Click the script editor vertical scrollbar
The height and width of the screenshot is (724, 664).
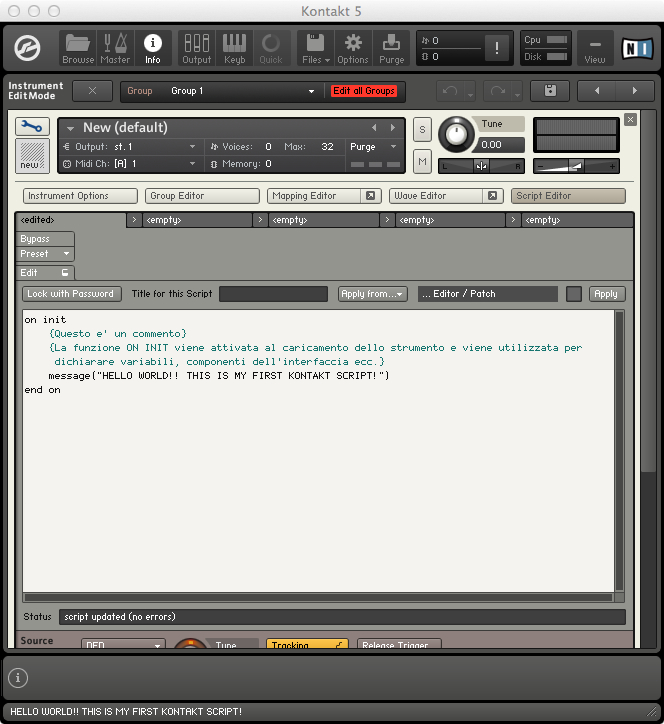click(620, 451)
